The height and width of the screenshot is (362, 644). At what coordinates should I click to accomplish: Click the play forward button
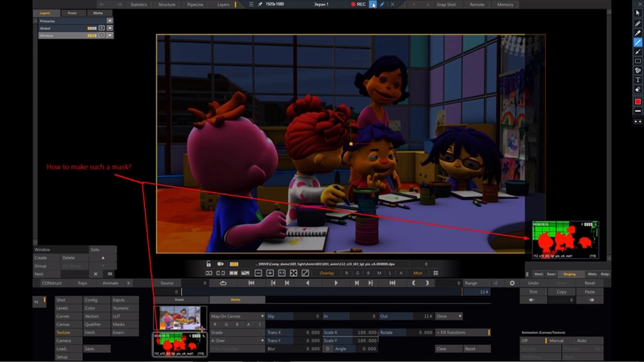point(336,283)
